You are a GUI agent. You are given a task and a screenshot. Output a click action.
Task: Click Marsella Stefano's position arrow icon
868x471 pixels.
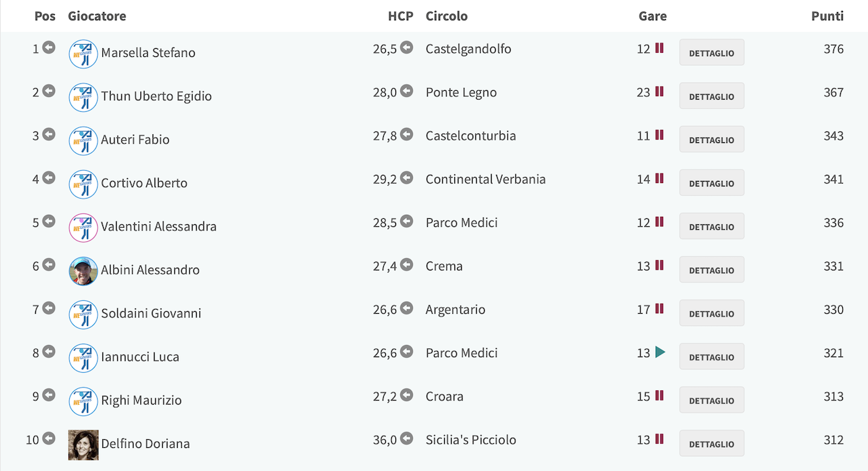pyautogui.click(x=49, y=47)
